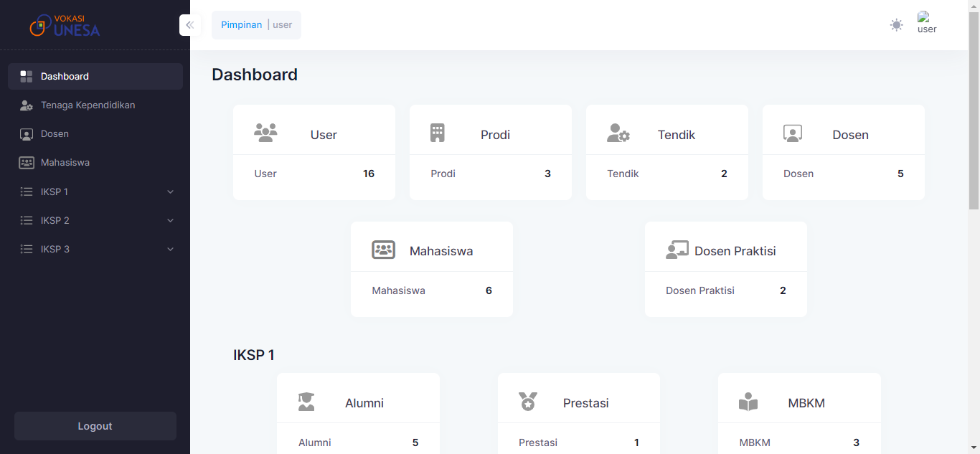Click the Pimpinan role label
The image size is (980, 454).
coord(241,25)
